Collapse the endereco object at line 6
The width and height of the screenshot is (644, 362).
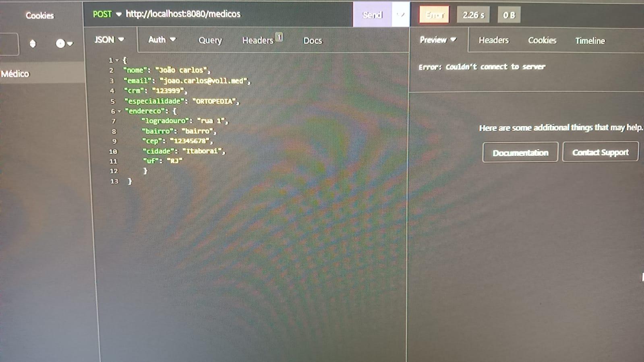tap(119, 111)
